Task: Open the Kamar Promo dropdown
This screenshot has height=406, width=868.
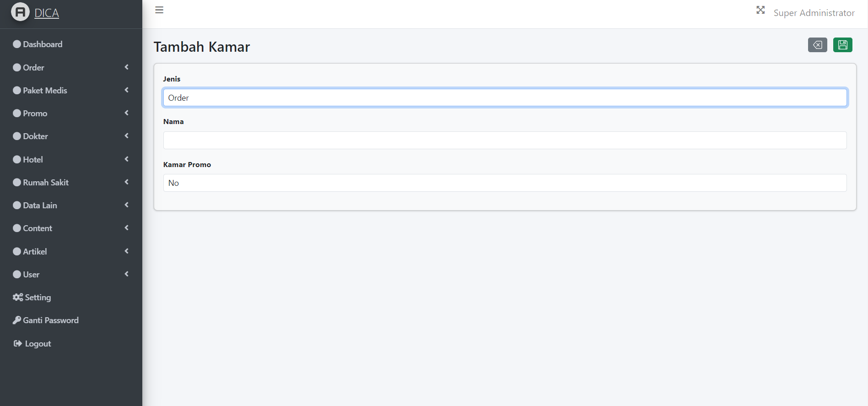Action: point(505,183)
